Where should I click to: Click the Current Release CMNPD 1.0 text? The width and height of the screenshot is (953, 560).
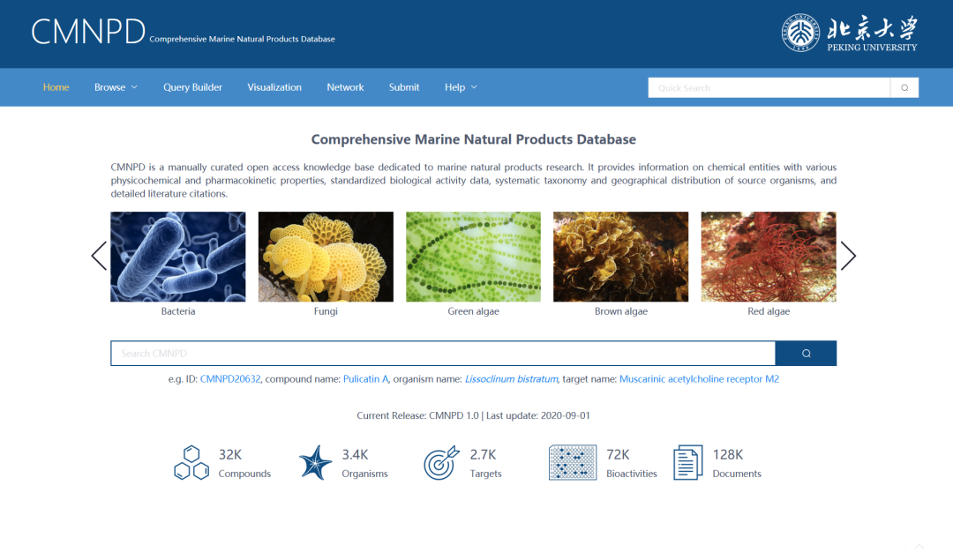[417, 416]
